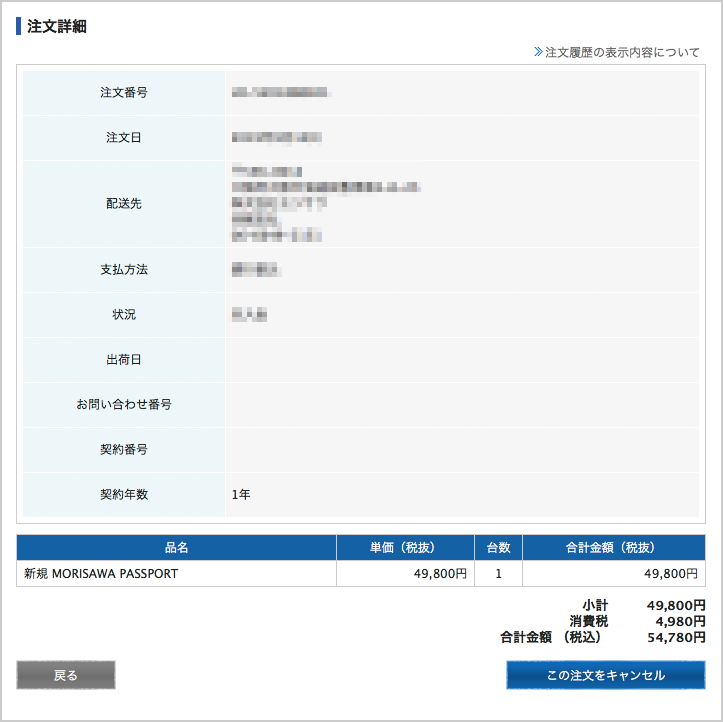Image resolution: width=723 pixels, height=722 pixels.
Task: Click the 49,800円 unit price cell
Action: pos(405,574)
